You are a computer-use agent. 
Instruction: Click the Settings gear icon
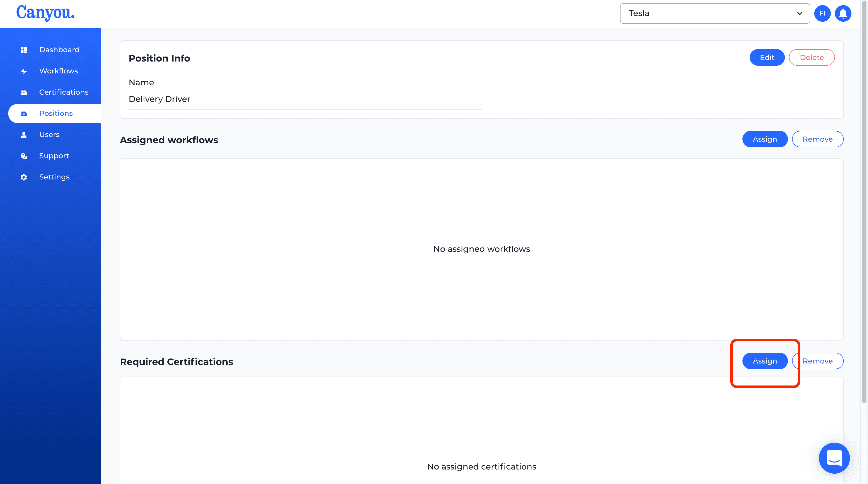point(24,177)
